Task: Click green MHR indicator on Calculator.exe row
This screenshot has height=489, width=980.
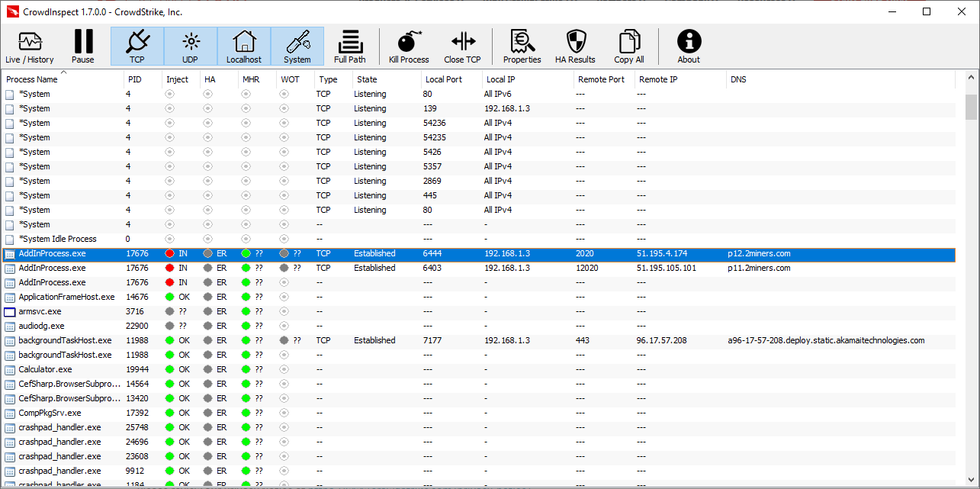Action: point(246,369)
